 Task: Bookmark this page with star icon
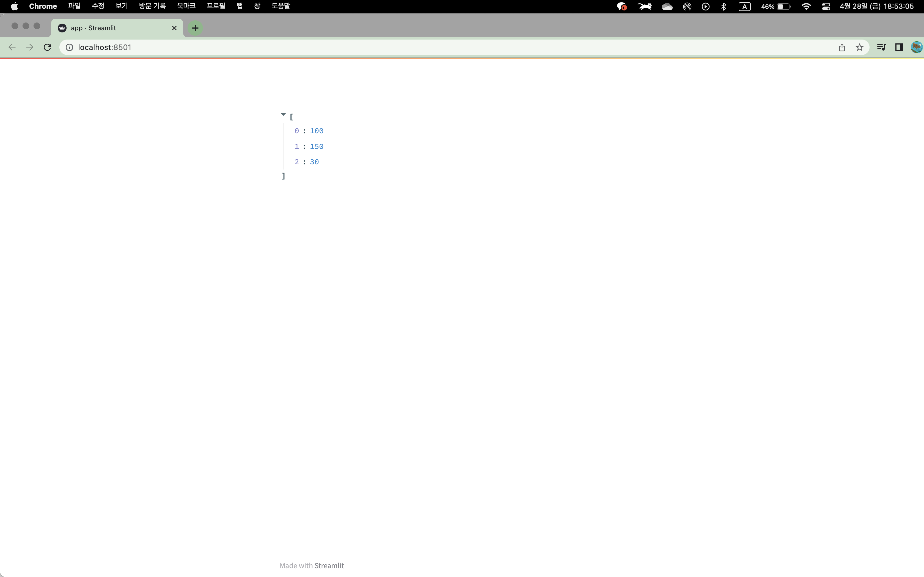pyautogui.click(x=859, y=47)
